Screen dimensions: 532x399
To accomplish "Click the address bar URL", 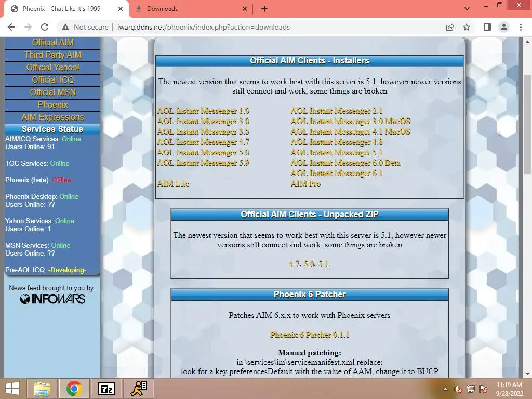I will coord(204,27).
